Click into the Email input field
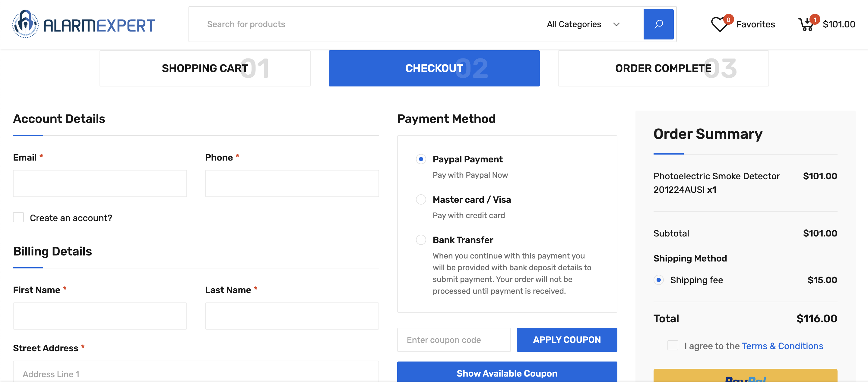This screenshot has width=868, height=382. point(100,183)
